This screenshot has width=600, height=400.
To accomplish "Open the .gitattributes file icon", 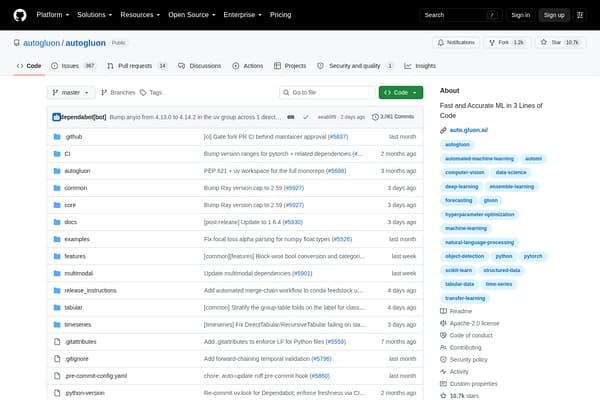I will pyautogui.click(x=57, y=342).
